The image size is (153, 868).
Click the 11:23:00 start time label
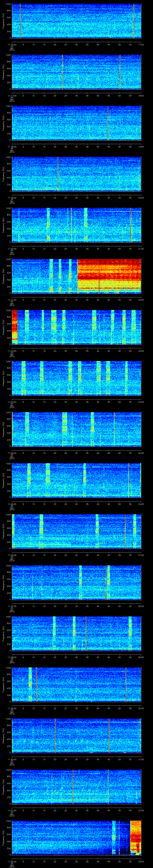click(12, 402)
